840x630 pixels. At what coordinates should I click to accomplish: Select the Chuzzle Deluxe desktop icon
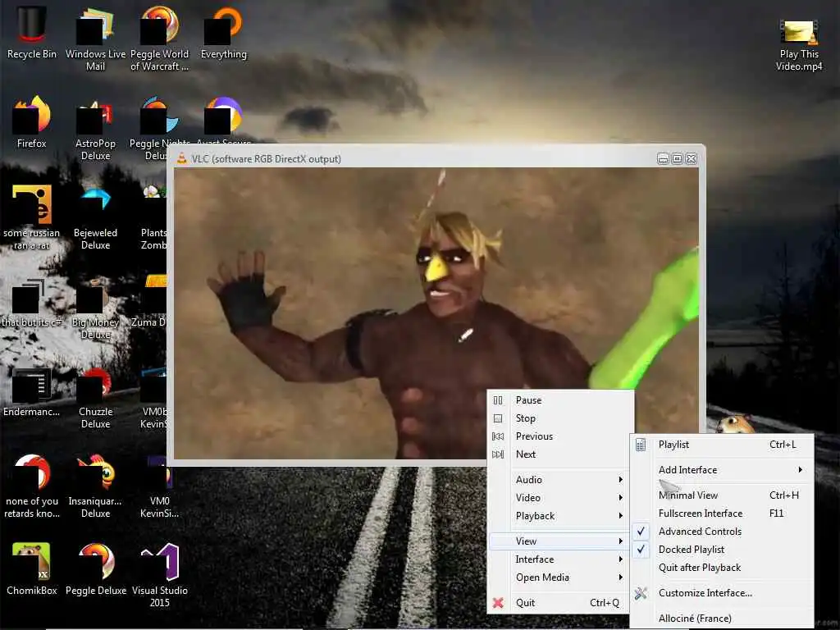click(95, 396)
